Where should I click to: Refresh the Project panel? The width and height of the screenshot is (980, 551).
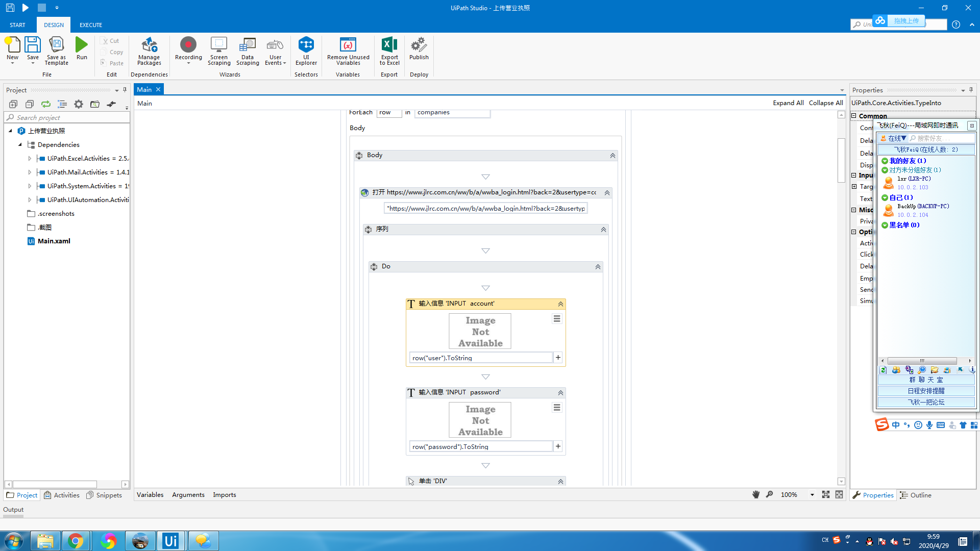click(45, 104)
